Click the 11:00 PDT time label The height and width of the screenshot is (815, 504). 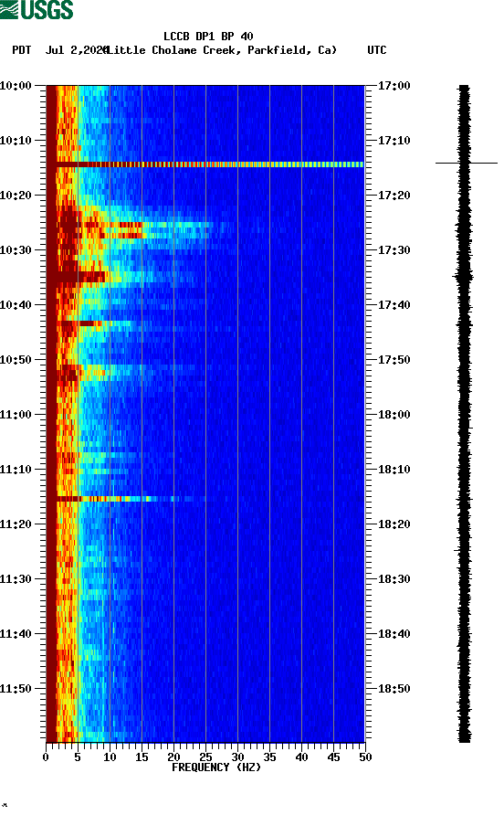(x=16, y=414)
